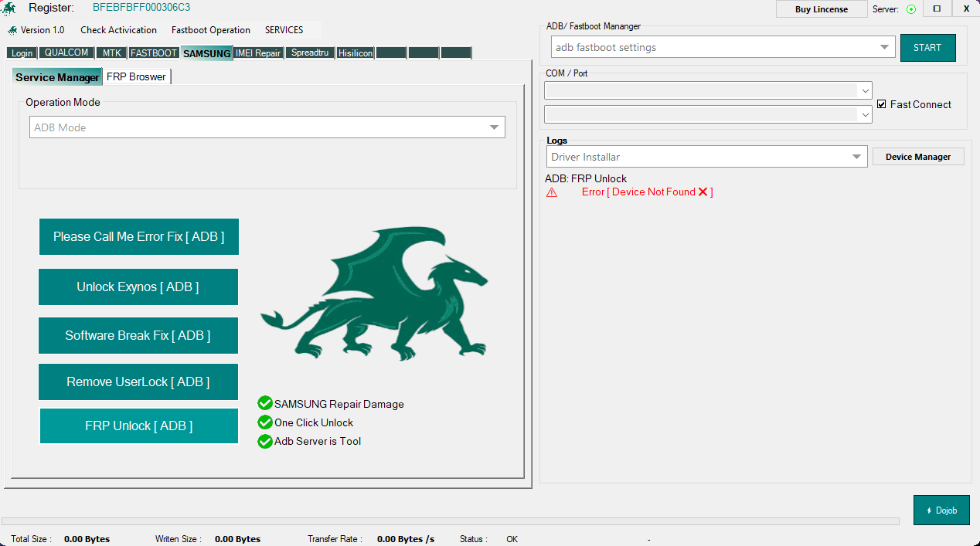Viewport: 980px width, 546px height.
Task: Click the Buy Lincense button
Action: pos(822,8)
